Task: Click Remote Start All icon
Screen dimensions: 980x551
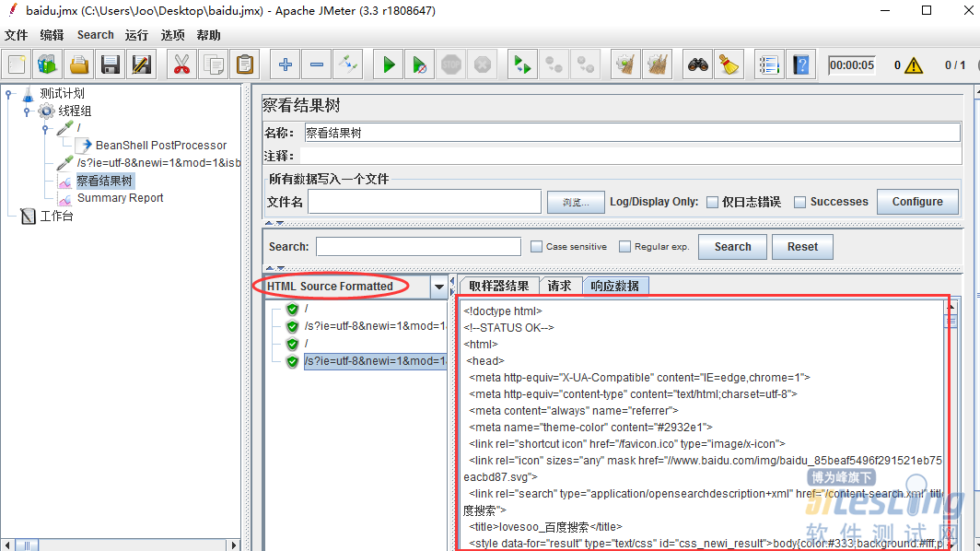Action: [x=522, y=64]
